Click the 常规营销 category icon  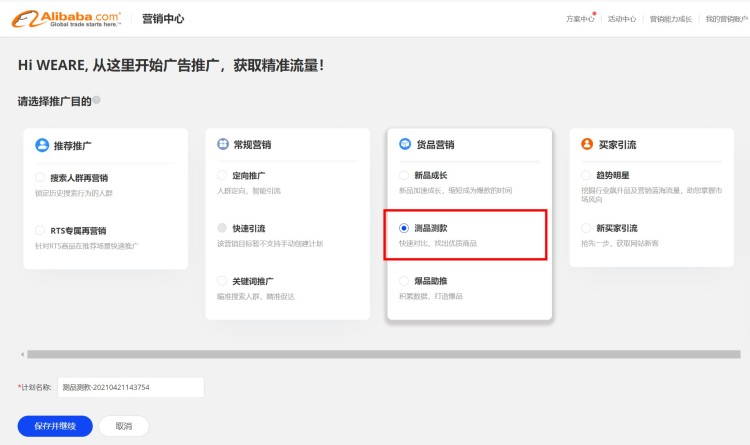[223, 145]
